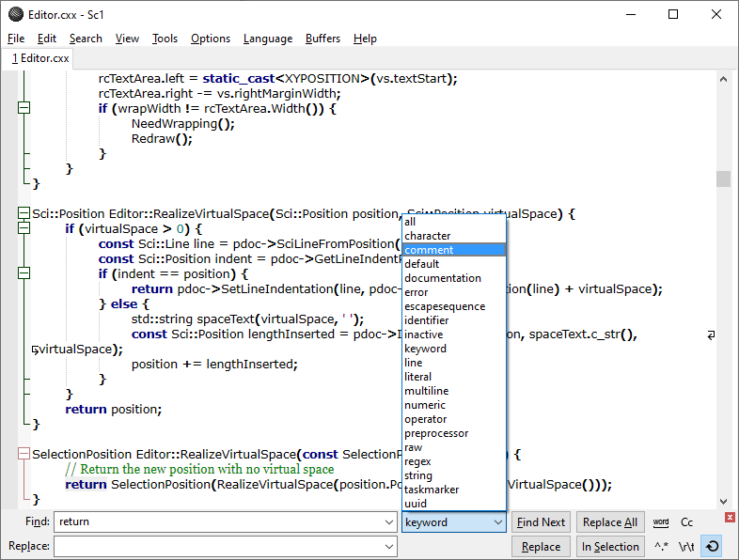Image resolution: width=739 pixels, height=560 pixels.
Task: Maximize the Editor.cxx - Sc1 window
Action: [673, 15]
